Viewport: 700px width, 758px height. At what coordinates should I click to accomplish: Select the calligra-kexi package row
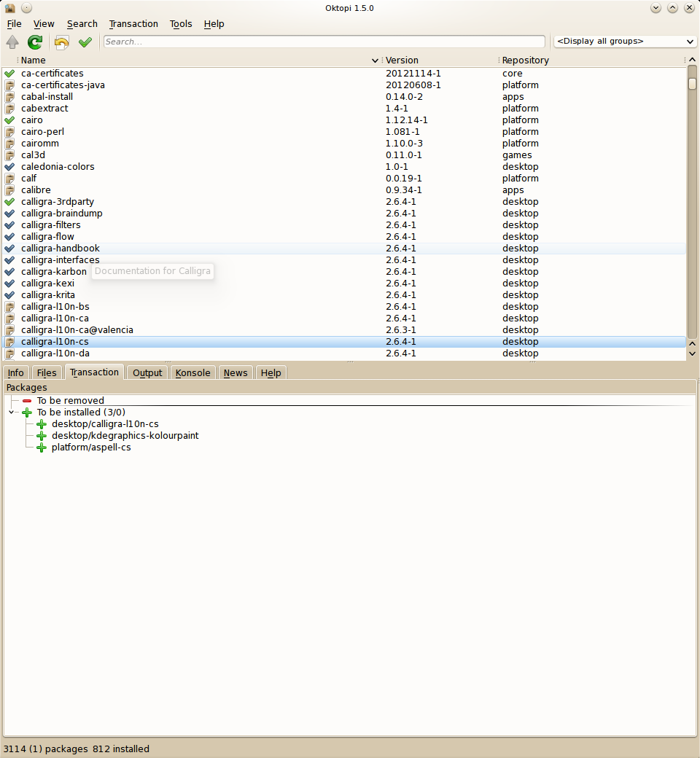[x=344, y=284]
